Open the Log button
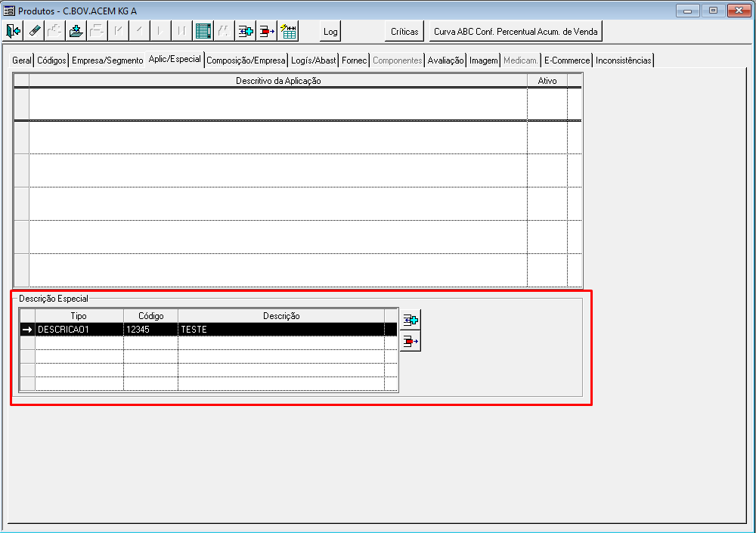Viewport: 756px width, 533px height. (x=330, y=31)
